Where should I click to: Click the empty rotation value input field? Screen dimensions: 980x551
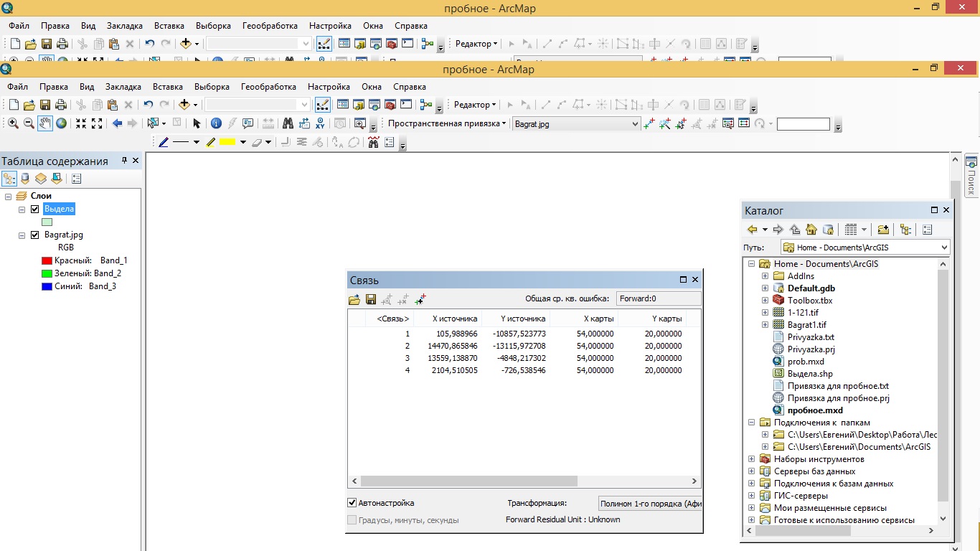coord(803,124)
